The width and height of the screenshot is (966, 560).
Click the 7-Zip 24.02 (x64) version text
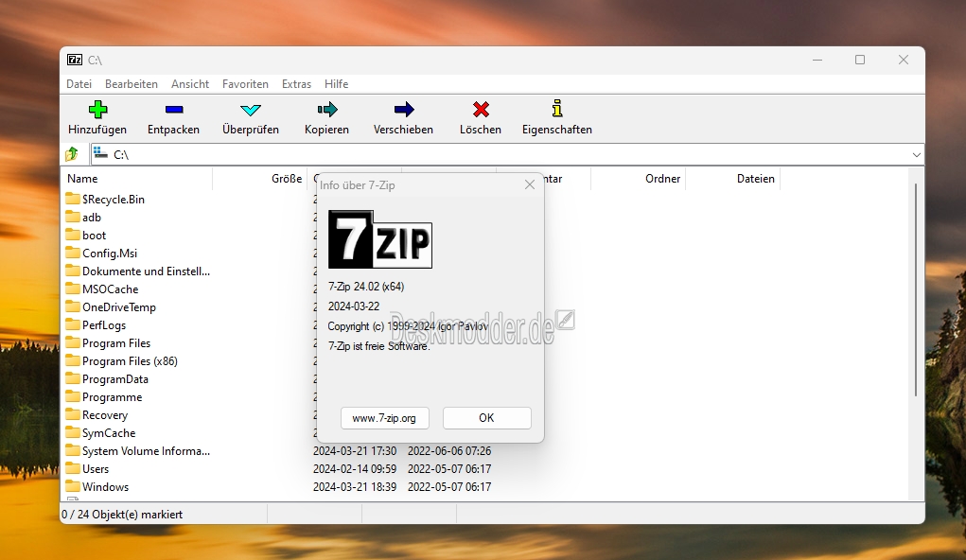coord(366,287)
